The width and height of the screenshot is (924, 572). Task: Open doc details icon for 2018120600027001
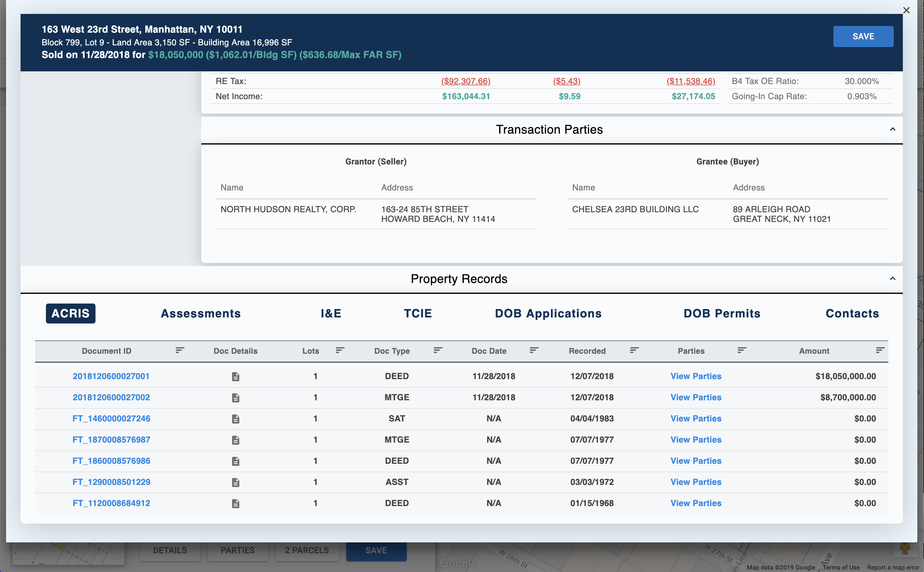coord(236,376)
